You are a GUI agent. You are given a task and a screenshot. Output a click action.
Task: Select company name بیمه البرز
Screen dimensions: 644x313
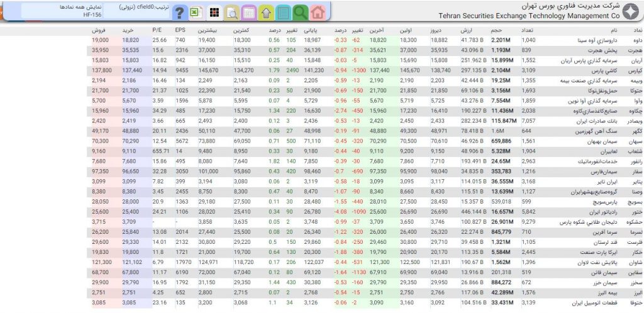tap(607, 293)
